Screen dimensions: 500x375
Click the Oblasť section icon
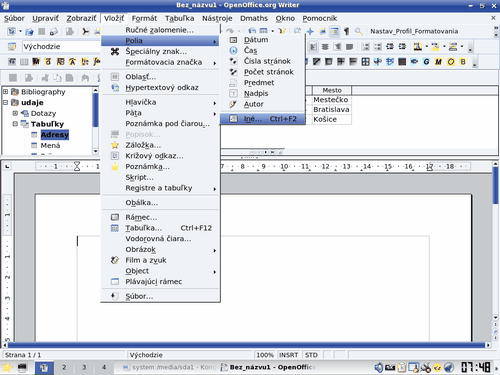point(115,77)
